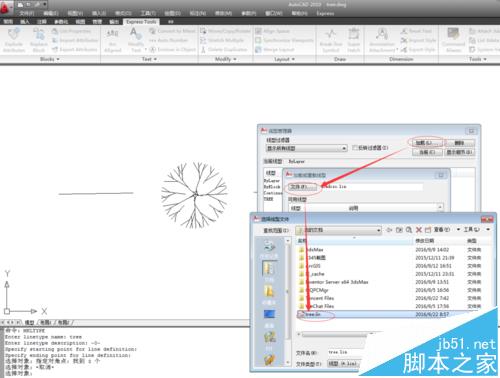Open the file type combo box
Screen dimensions: 500x378
344,364
